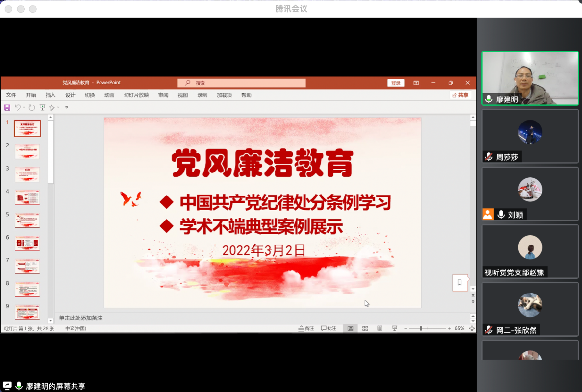
Task: Click the Save icon in Quick Access Toolbar
Action: click(7, 108)
